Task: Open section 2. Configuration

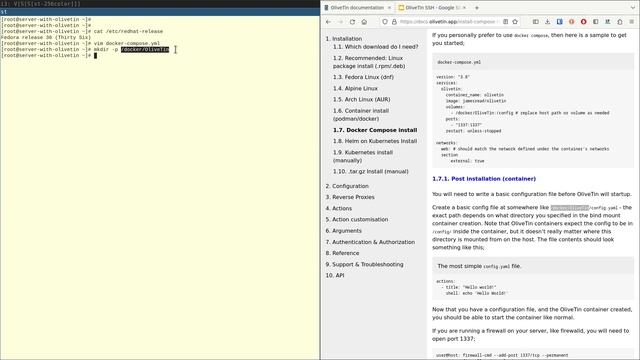Action: [x=347, y=186]
